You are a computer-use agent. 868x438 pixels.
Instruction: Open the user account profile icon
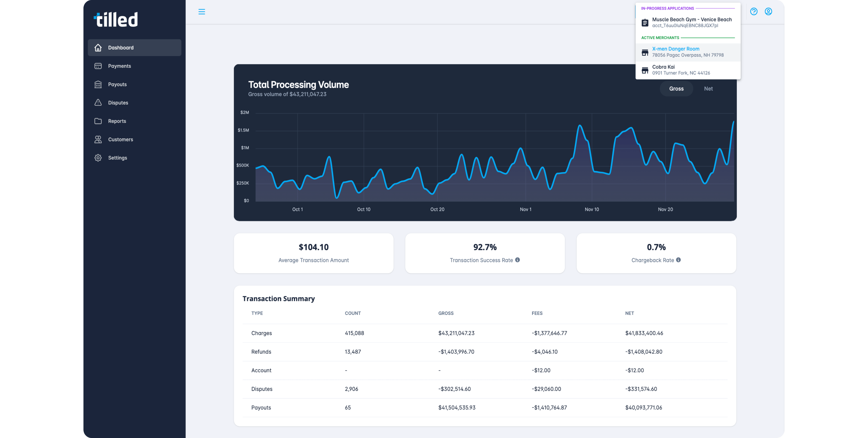pyautogui.click(x=768, y=12)
